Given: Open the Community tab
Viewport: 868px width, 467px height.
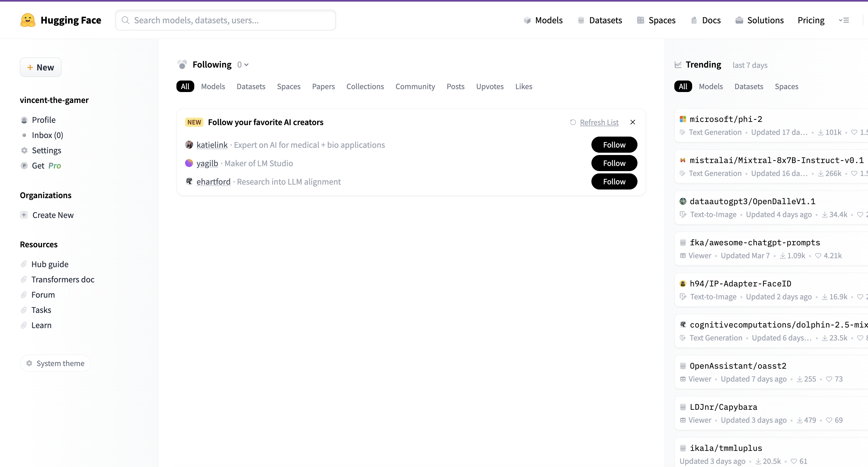Looking at the screenshot, I should tap(415, 87).
